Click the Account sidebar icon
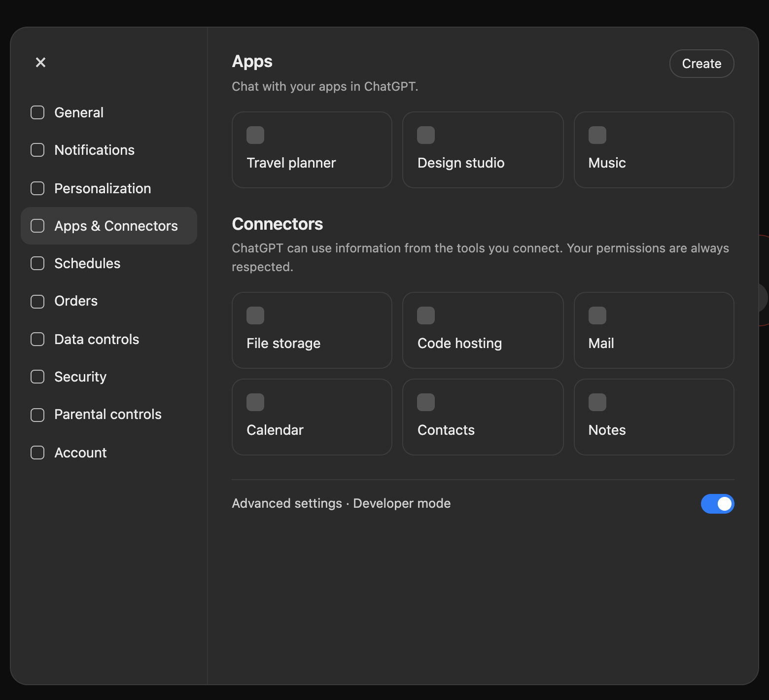Image resolution: width=769 pixels, height=700 pixels. [37, 453]
